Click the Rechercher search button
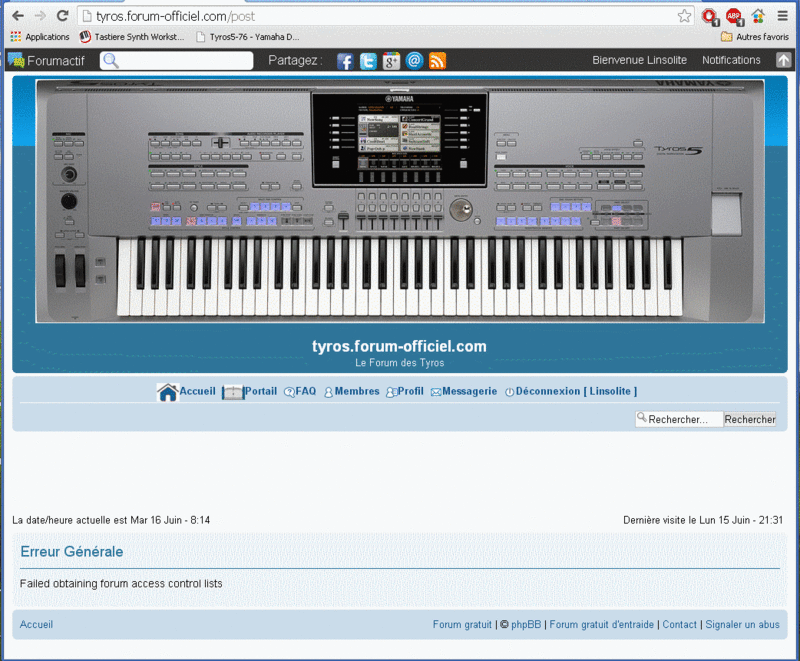This screenshot has width=800, height=661. click(750, 419)
